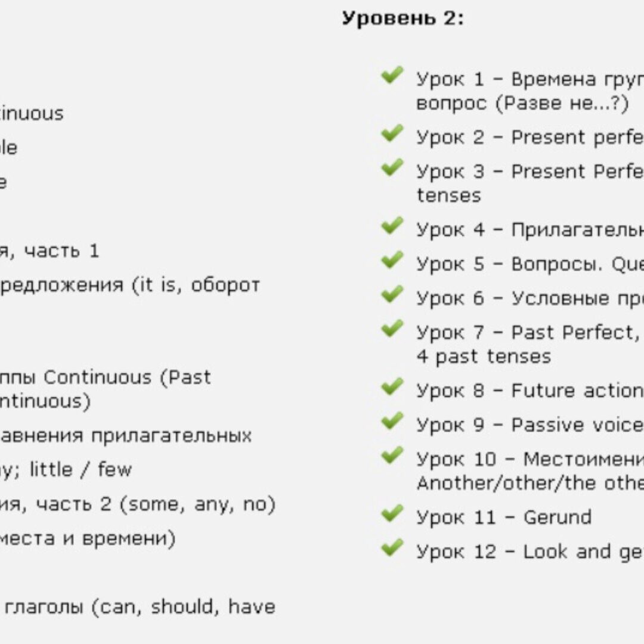This screenshot has width=644, height=644.
Task: Click the checkmark next to Урок 2
Action: point(392,134)
